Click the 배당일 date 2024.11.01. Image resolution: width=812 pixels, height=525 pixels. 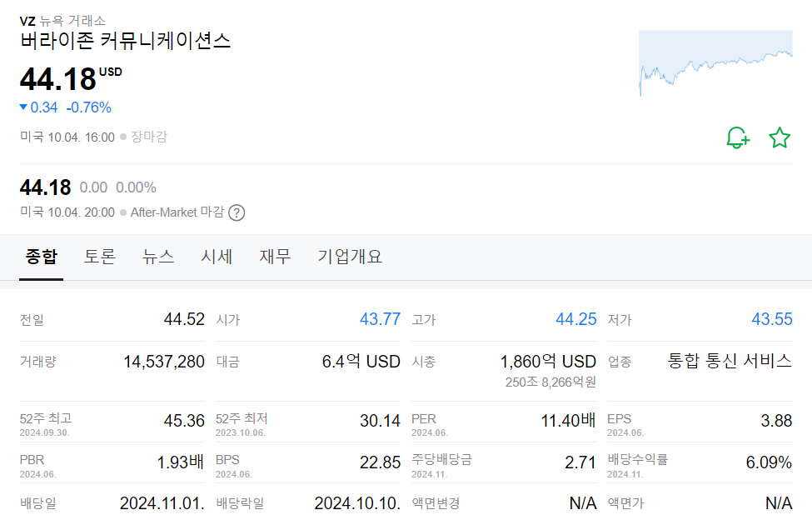pyautogui.click(x=162, y=503)
